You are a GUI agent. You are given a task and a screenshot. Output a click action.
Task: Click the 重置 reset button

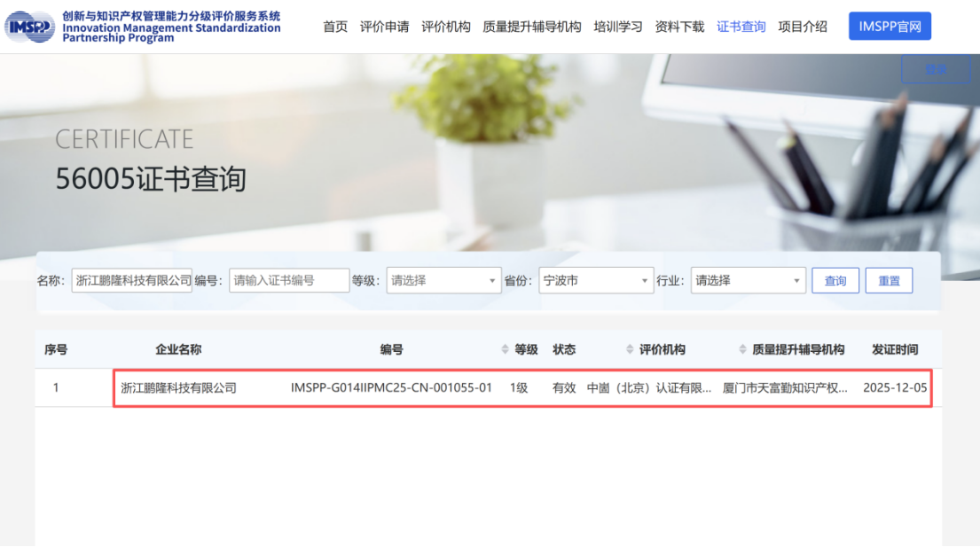click(x=889, y=280)
